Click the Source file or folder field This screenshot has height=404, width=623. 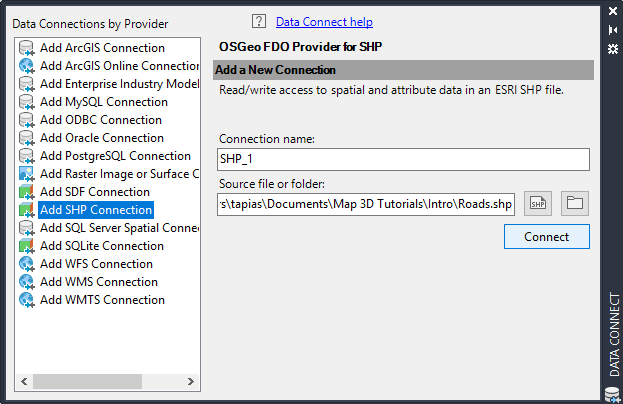(367, 205)
